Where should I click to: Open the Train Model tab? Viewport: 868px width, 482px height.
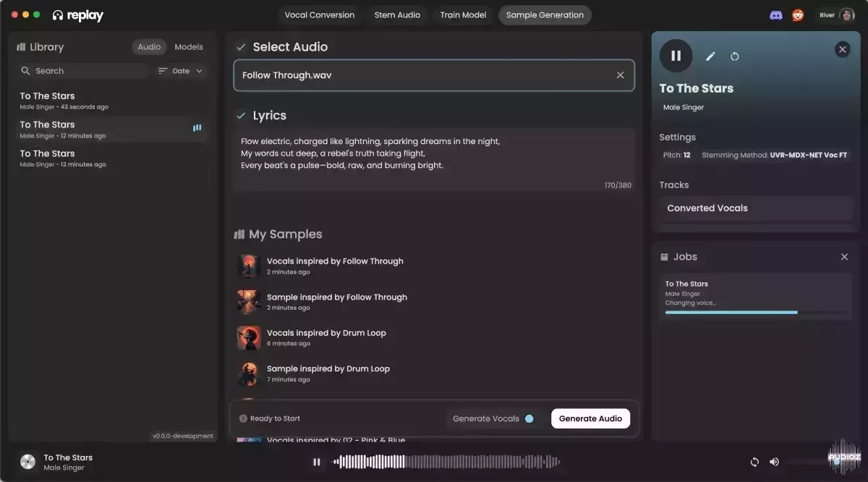click(463, 15)
